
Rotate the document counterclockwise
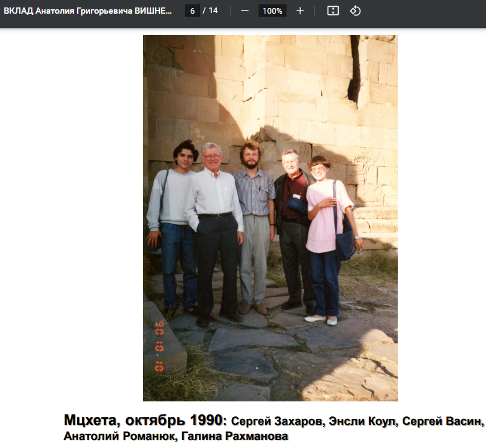355,11
